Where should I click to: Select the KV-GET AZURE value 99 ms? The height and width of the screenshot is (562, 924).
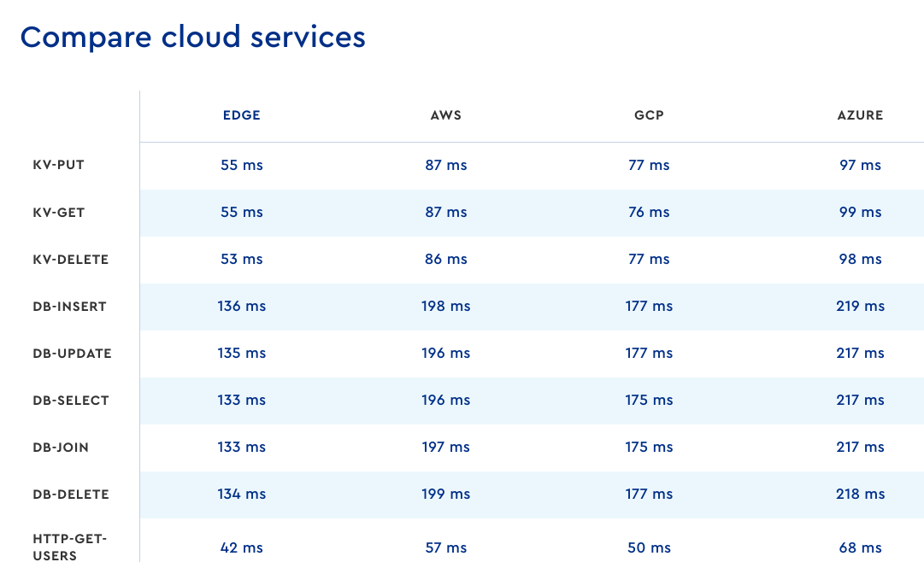861,212
